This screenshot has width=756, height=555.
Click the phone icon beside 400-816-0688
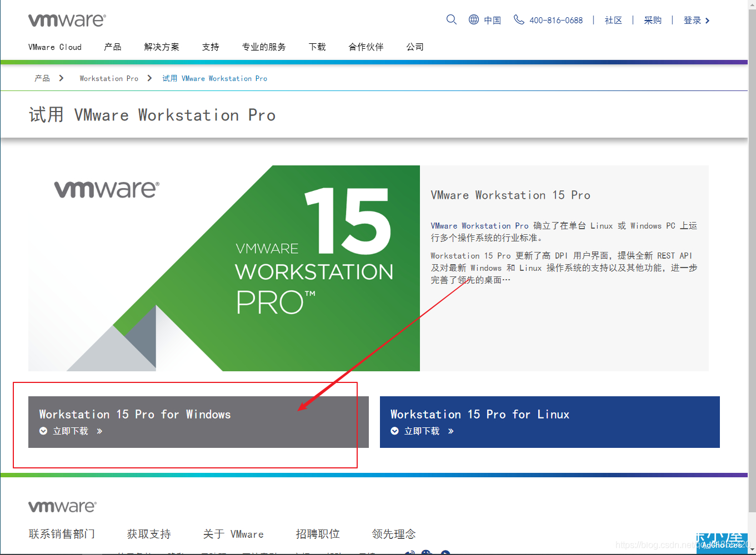click(519, 20)
